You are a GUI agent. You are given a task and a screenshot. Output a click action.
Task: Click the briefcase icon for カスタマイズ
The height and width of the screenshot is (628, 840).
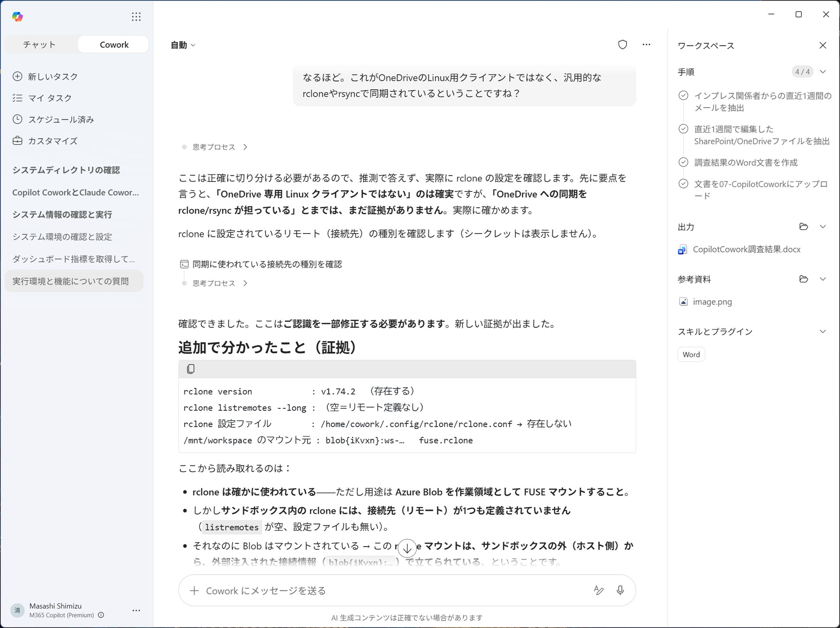tap(17, 141)
